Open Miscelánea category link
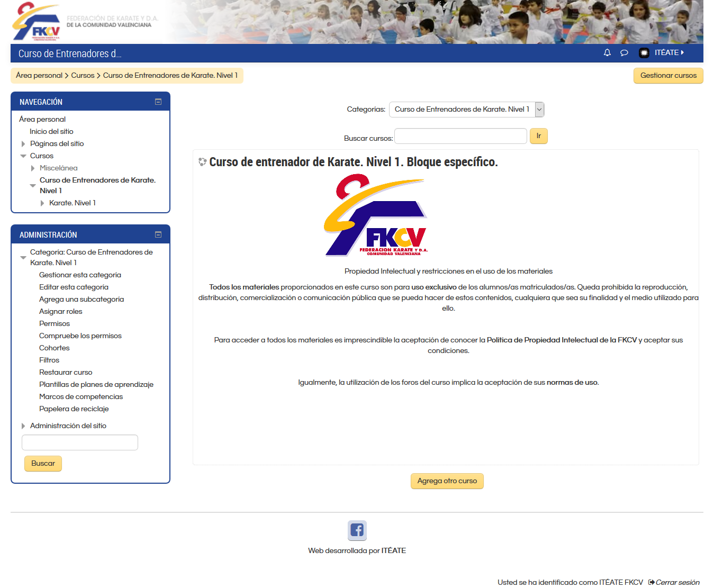Image resolution: width=714 pixels, height=588 pixels. (x=58, y=168)
